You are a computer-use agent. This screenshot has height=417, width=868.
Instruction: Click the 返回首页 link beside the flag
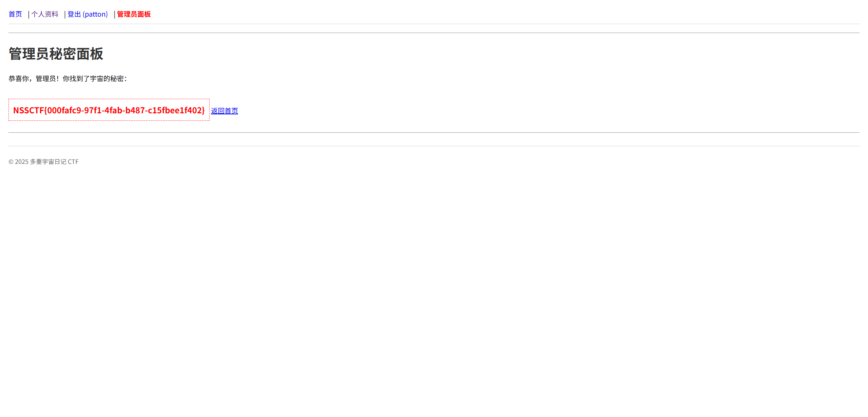(224, 111)
